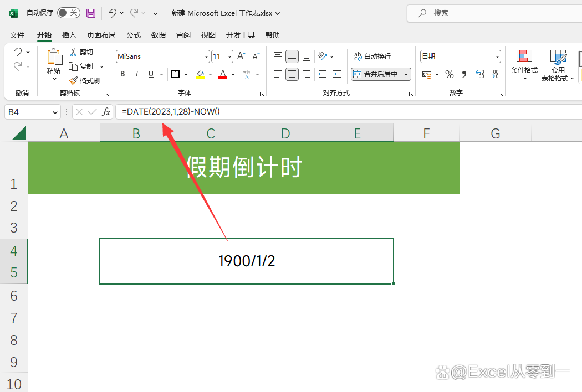The image size is (582, 392).
Task: Apply comma style icon
Action: pyautogui.click(x=464, y=74)
